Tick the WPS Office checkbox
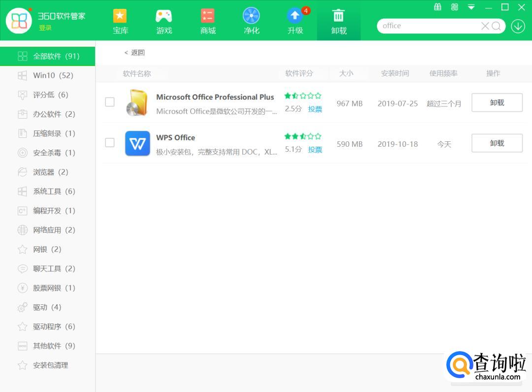The width and height of the screenshot is (532, 392). (x=110, y=143)
